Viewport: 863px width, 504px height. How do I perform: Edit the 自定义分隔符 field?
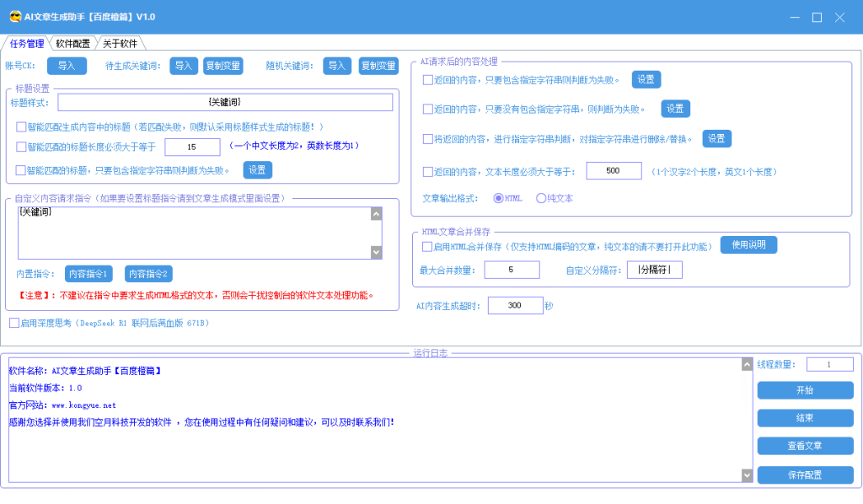[x=654, y=271]
